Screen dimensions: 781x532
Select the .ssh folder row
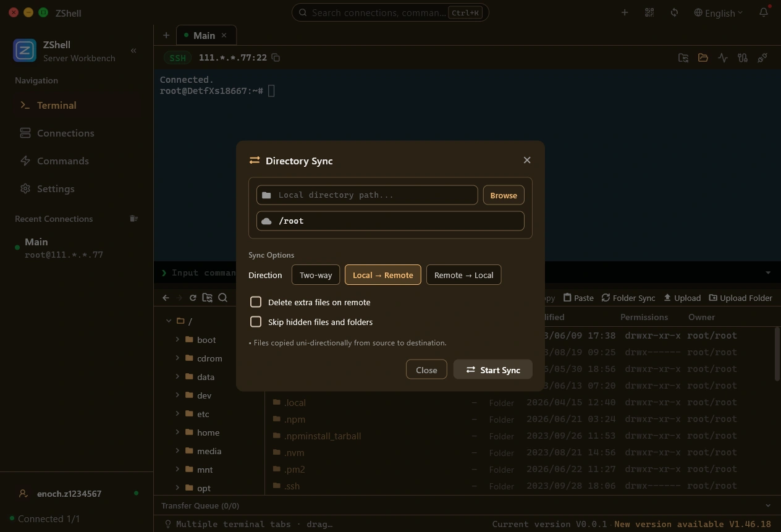tap(521, 486)
